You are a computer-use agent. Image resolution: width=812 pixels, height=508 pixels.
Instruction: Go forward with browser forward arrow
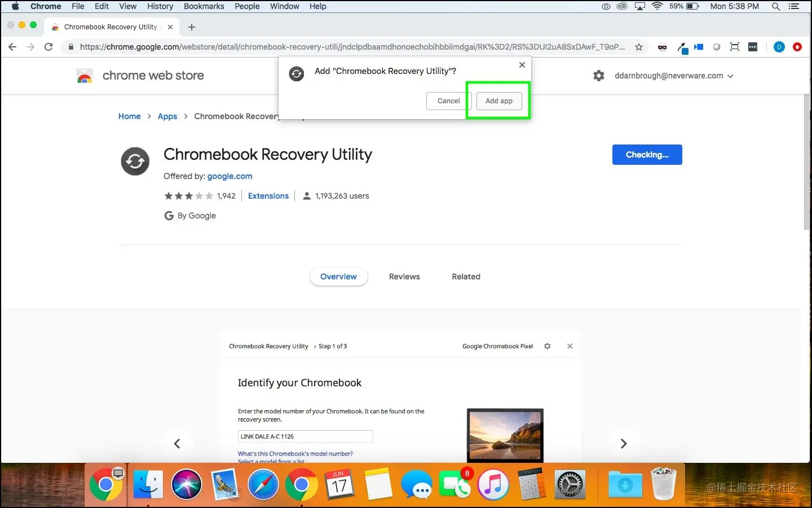click(x=30, y=47)
